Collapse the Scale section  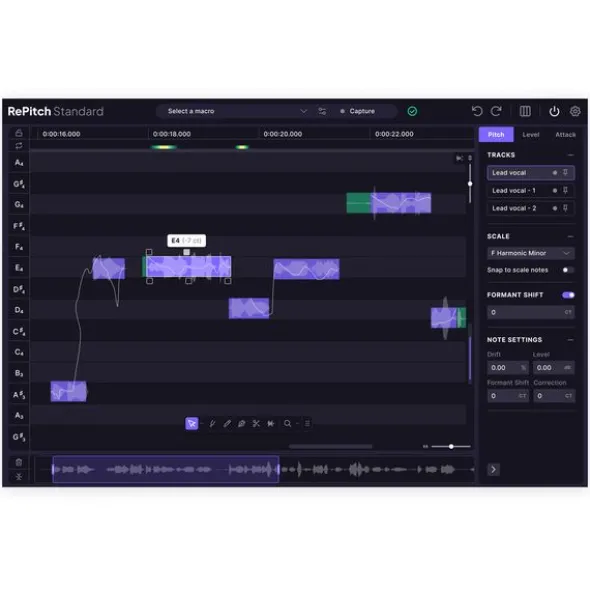(570, 236)
